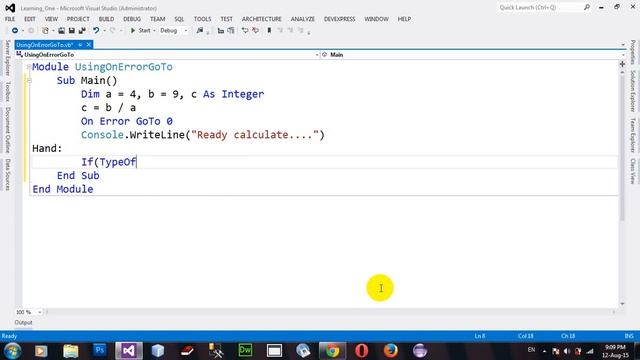Open the TEST menu
Screen dimensions: 640x360
tap(227, 19)
